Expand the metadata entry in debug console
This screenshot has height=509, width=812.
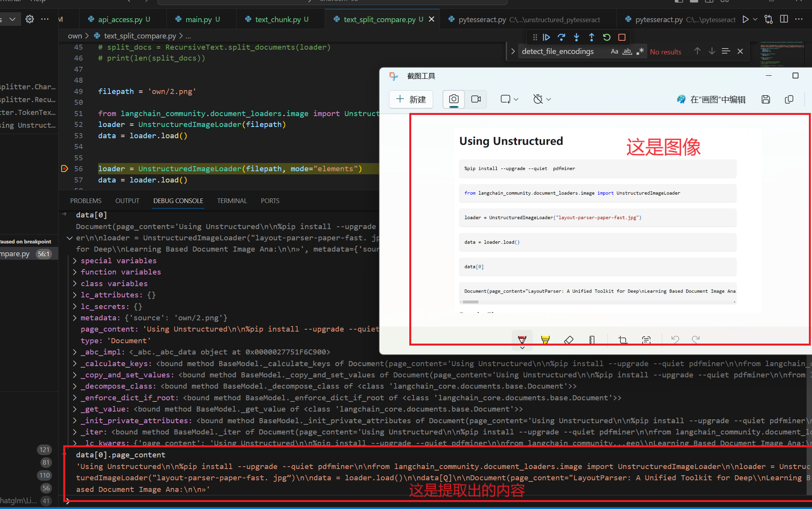pyautogui.click(x=75, y=318)
